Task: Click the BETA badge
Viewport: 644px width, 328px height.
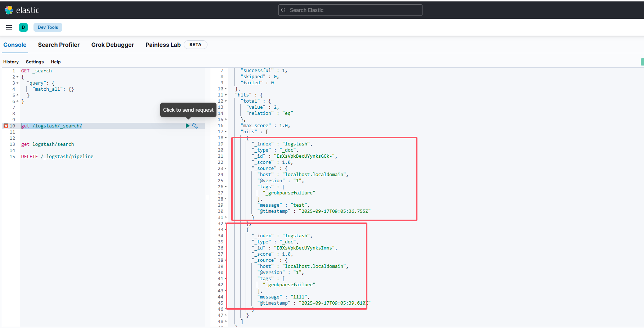Action: [195, 45]
